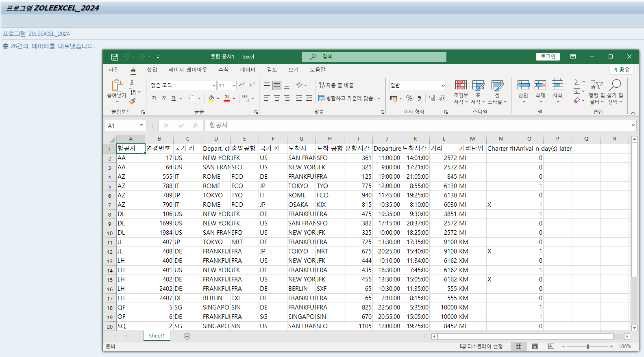Image resolution: width=644 pixels, height=357 pixels.
Task: Apply percent style with the % icon
Action: point(409,98)
